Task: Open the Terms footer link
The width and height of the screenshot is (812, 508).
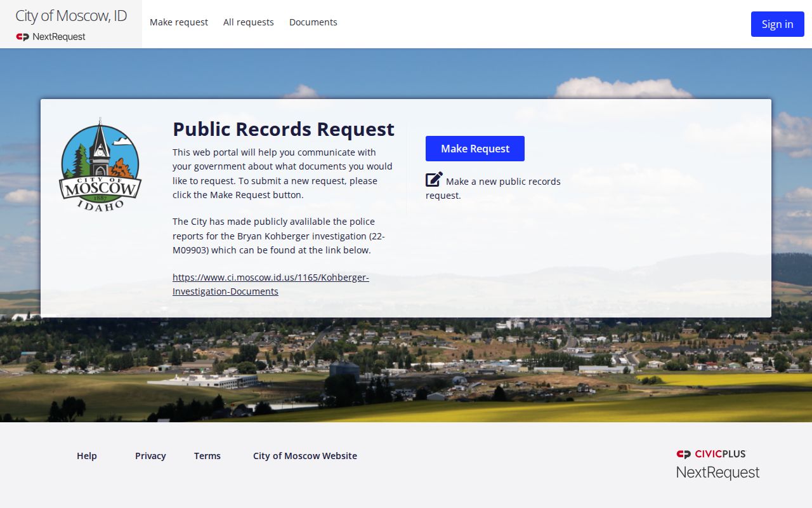Action: point(207,456)
